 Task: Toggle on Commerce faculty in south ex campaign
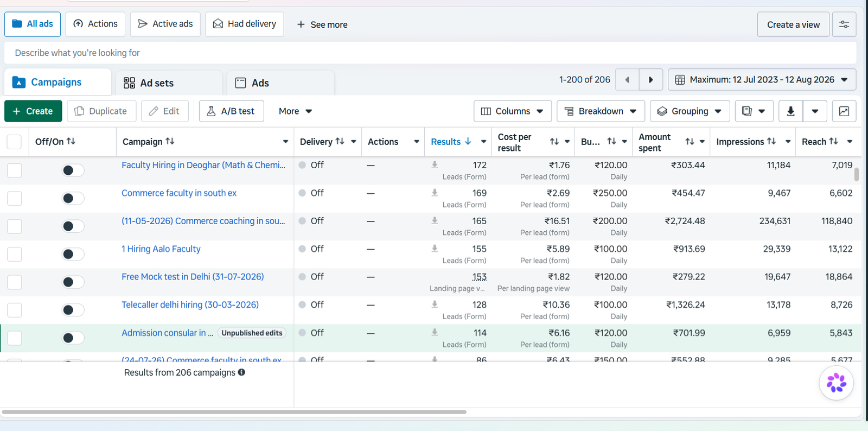coord(73,198)
